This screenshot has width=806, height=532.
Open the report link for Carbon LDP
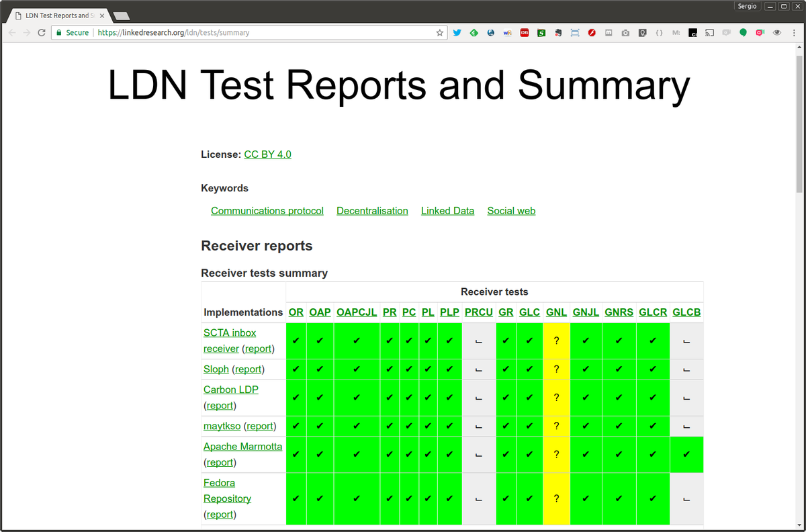click(x=220, y=406)
